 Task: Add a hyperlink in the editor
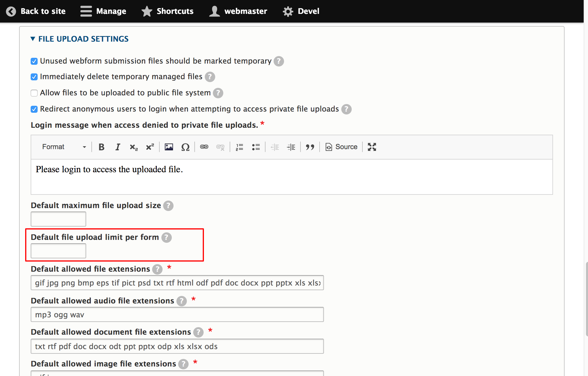(204, 147)
